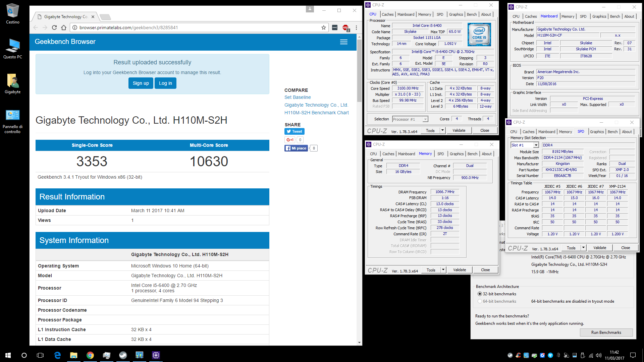
Task: Open Graphics tab in CPU-Z Mainboard window
Action: click(599, 16)
